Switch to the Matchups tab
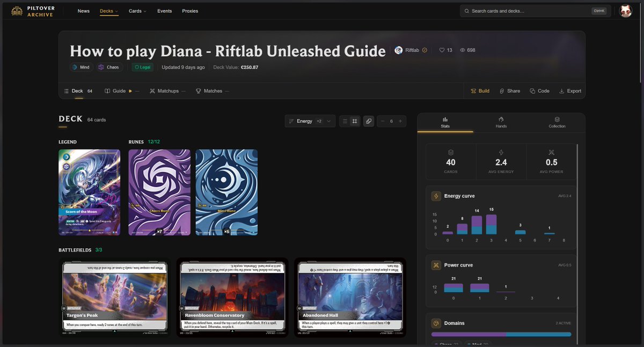The height and width of the screenshot is (347, 644). pos(168,91)
